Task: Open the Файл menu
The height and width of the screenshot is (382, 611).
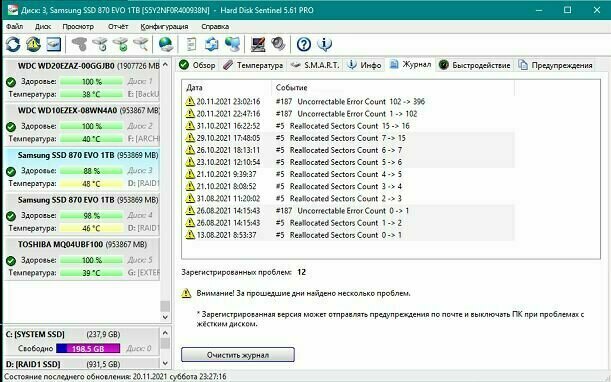Action: [x=14, y=27]
